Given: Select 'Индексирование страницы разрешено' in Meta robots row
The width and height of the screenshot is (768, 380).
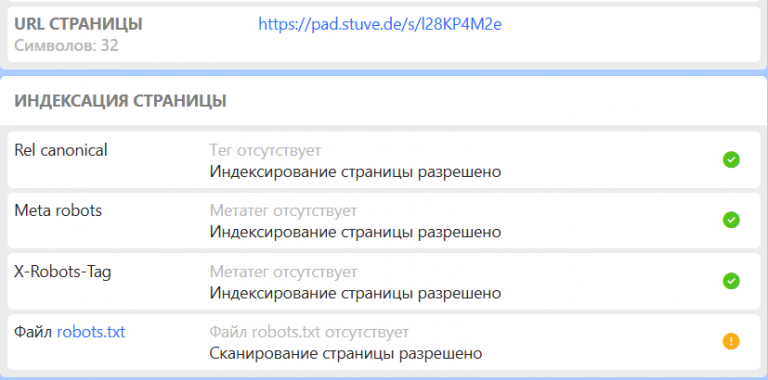Looking at the screenshot, I should coord(356,232).
